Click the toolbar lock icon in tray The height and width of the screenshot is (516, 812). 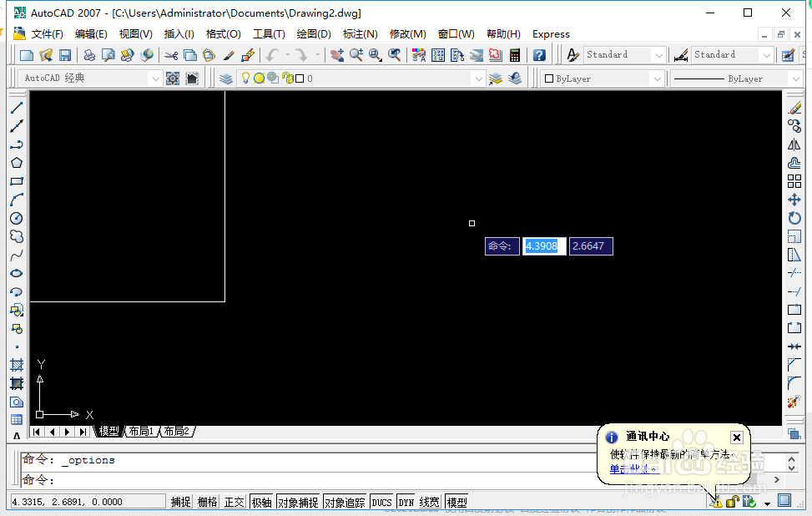click(x=732, y=502)
